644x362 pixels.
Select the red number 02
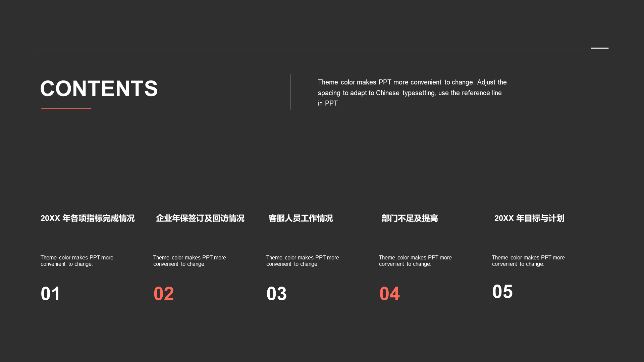pyautogui.click(x=164, y=294)
